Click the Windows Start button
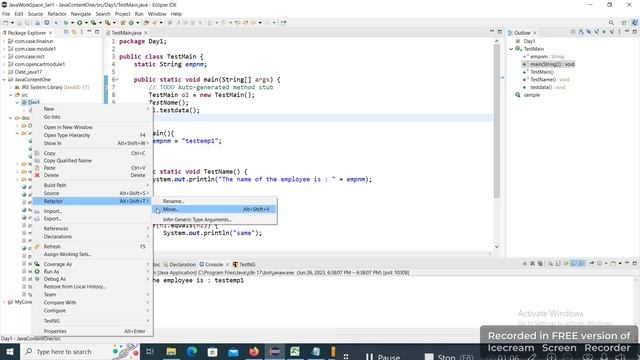The width and height of the screenshot is (640, 360). pos(10,351)
